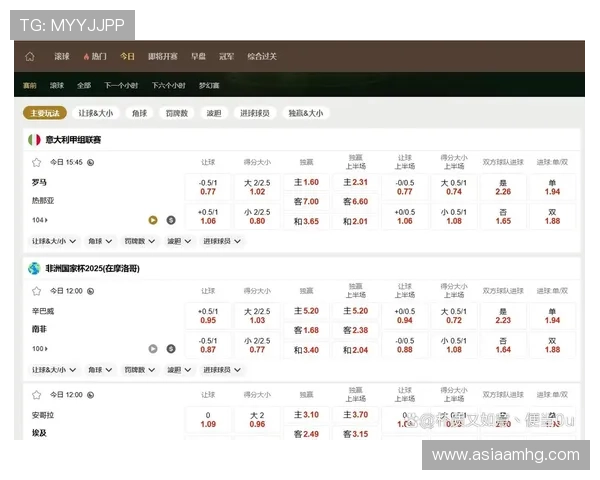
Task: Select the 今日 tab
Action: (x=127, y=57)
